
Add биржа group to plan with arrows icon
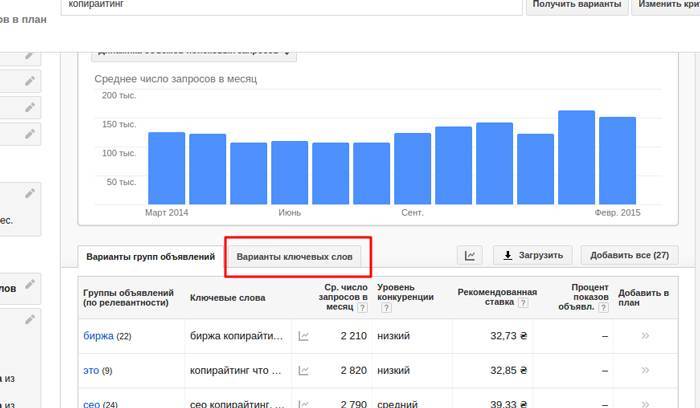[644, 336]
